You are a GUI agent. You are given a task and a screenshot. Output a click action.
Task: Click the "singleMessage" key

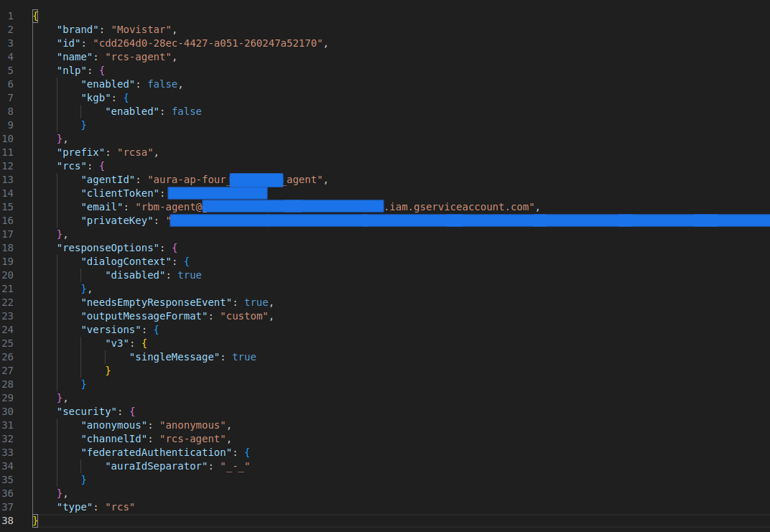point(175,358)
